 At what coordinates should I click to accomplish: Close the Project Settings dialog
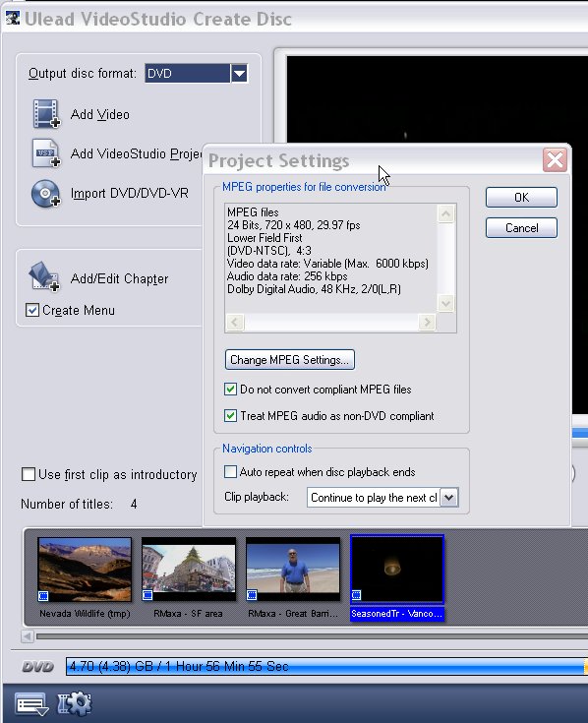(555, 160)
